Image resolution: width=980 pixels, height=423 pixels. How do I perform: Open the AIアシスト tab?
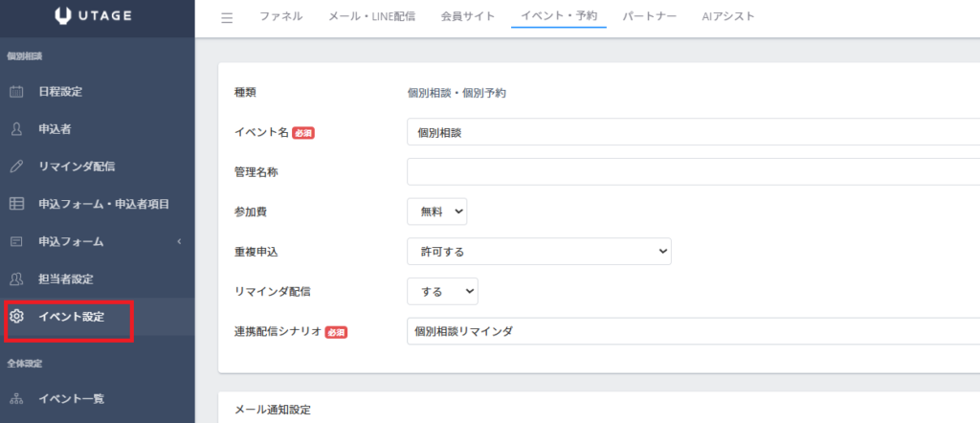click(x=728, y=16)
